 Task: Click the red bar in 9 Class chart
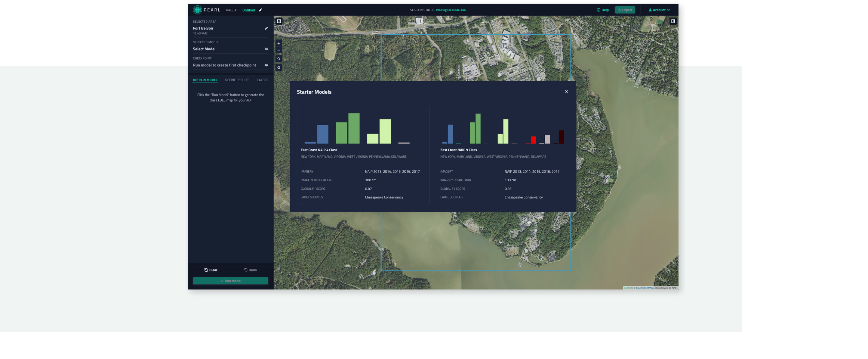[x=534, y=140]
